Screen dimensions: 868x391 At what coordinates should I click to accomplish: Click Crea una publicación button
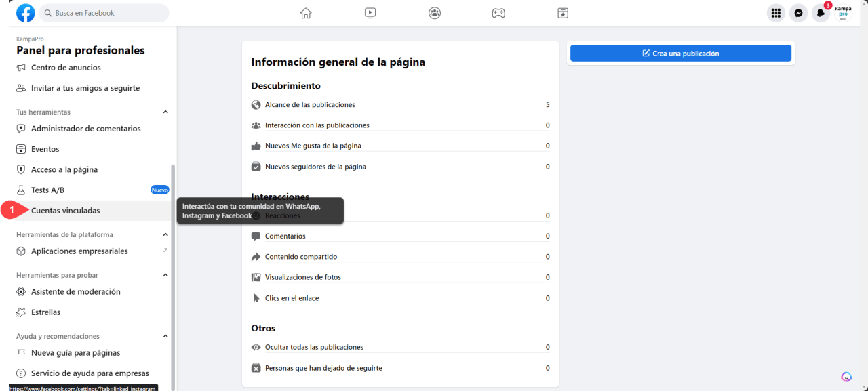(680, 54)
